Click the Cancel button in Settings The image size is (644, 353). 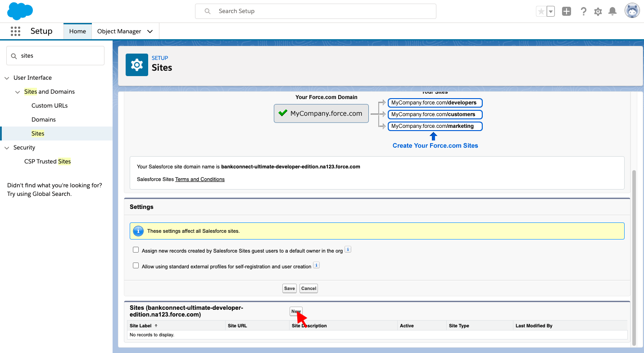[x=309, y=288]
